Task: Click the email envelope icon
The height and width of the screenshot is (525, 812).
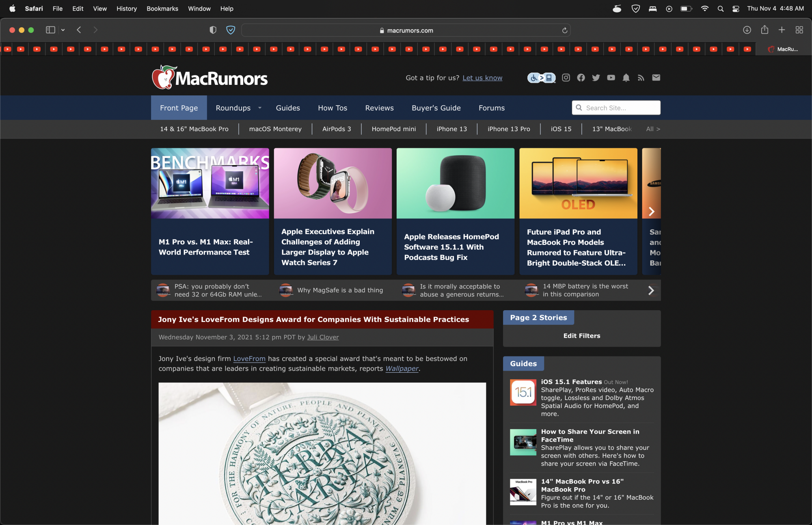Action: [656, 78]
